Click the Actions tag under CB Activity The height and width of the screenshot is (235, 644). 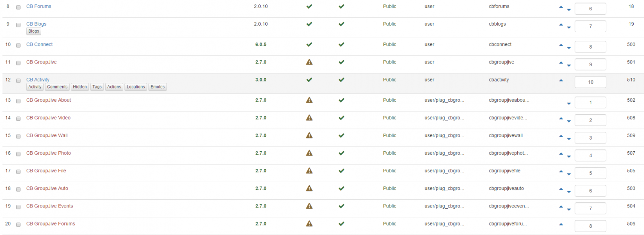pos(114,87)
